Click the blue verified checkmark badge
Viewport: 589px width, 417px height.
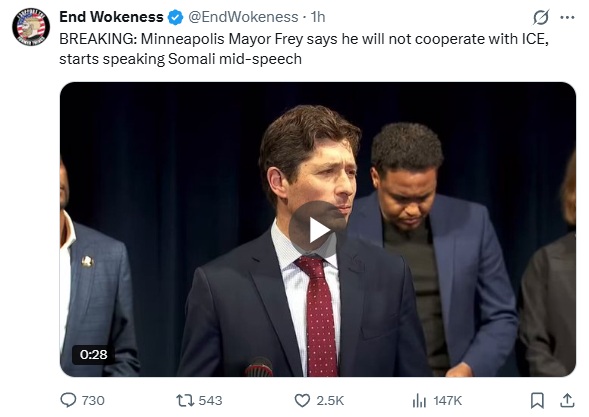click(175, 17)
